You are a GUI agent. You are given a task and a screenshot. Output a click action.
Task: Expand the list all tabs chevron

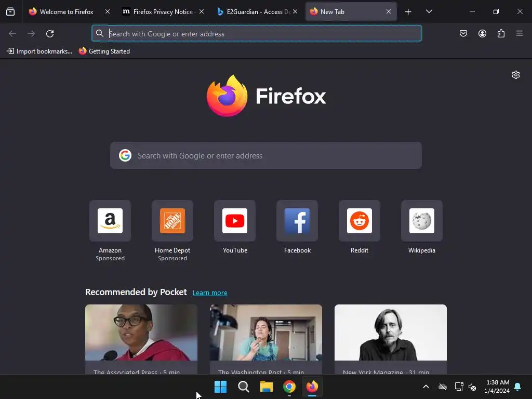point(429,11)
